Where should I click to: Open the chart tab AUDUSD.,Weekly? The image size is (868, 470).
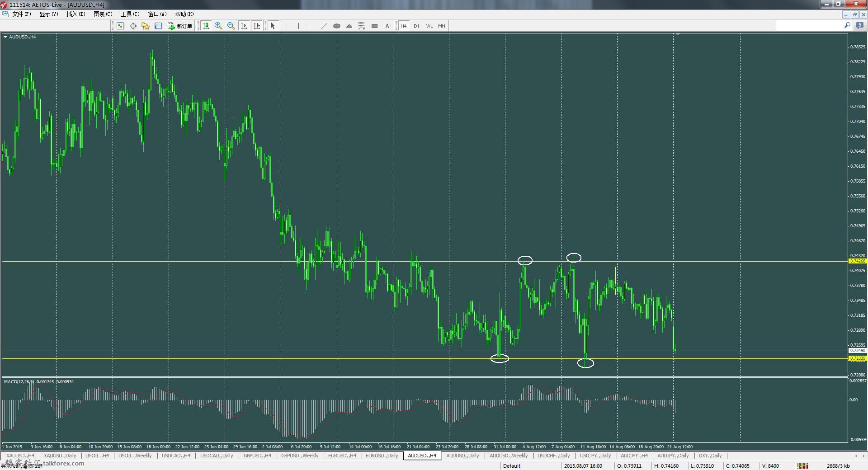coord(509,456)
